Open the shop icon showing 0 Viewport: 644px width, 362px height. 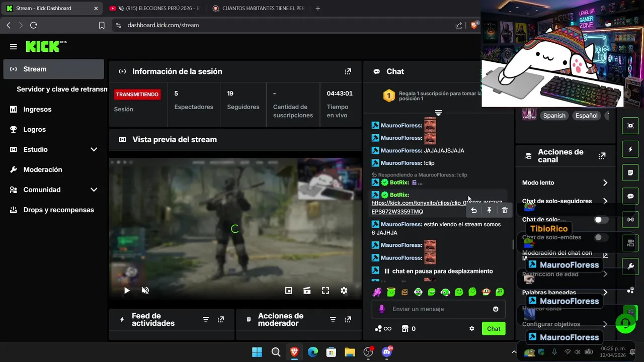tap(409, 329)
